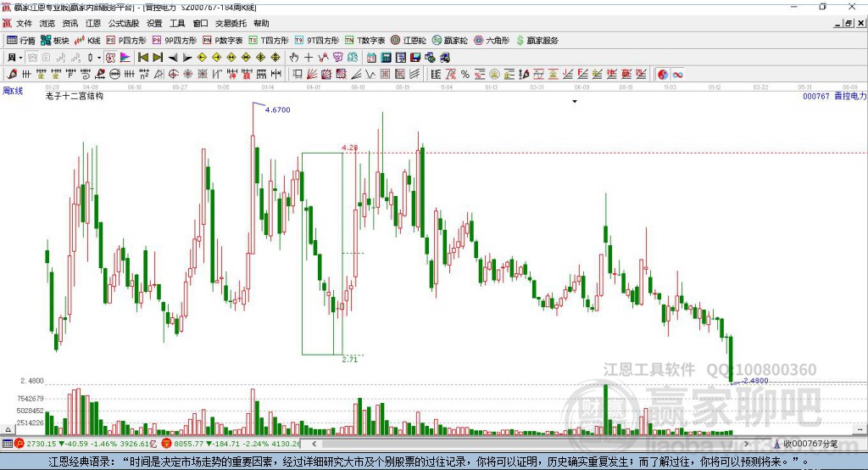The image size is (868, 470).
Task: Select the zigzag wave line tool
Action: 370,75
